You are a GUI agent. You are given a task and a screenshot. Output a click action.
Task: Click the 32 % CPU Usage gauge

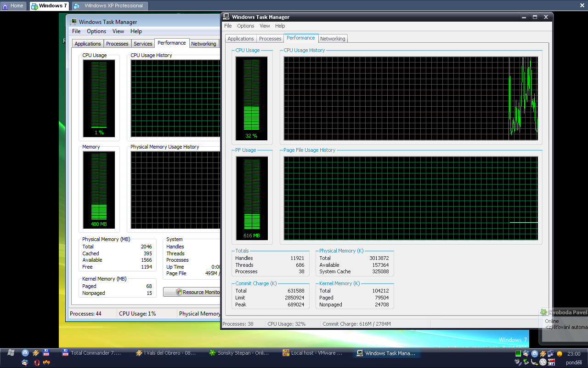(251, 98)
